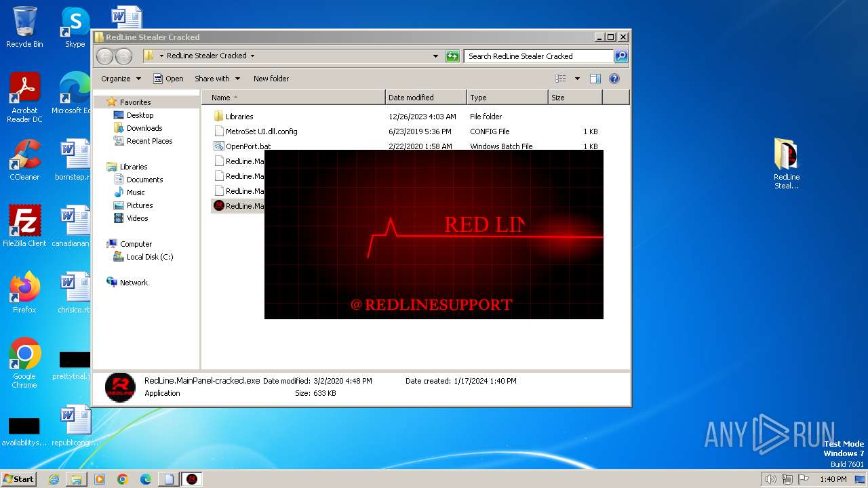
Task: Click the New folder button
Action: pyautogui.click(x=271, y=79)
